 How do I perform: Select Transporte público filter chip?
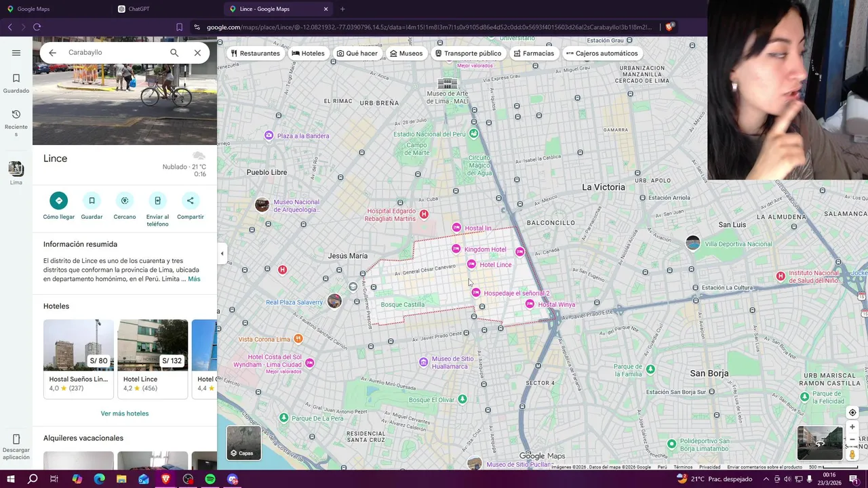coord(468,54)
